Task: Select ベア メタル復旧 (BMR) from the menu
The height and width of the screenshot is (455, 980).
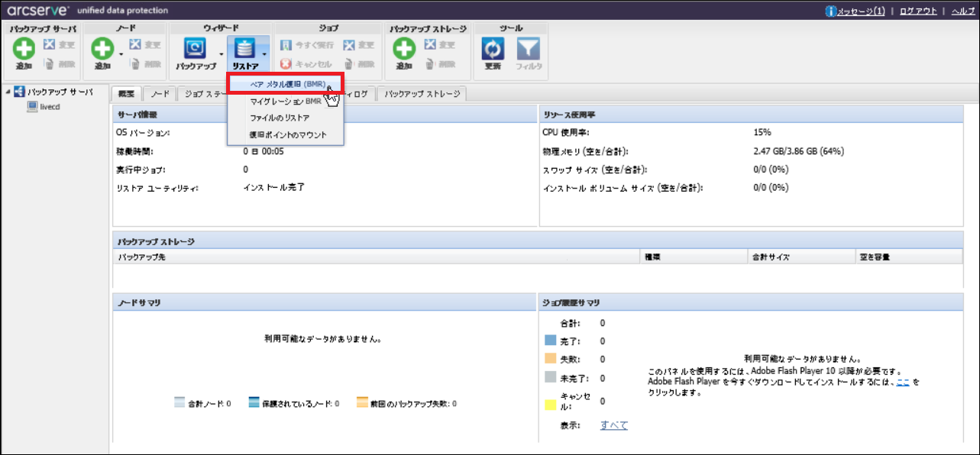Action: pyautogui.click(x=286, y=83)
